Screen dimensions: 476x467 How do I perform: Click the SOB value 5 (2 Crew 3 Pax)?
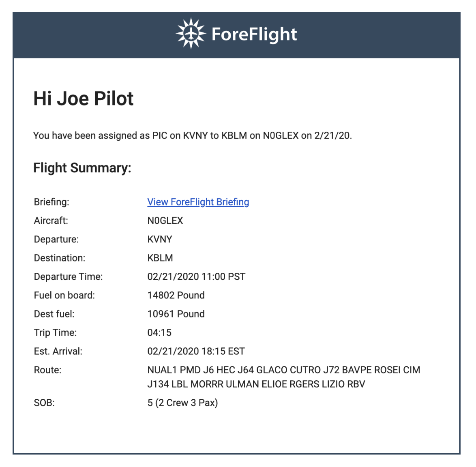click(x=182, y=403)
